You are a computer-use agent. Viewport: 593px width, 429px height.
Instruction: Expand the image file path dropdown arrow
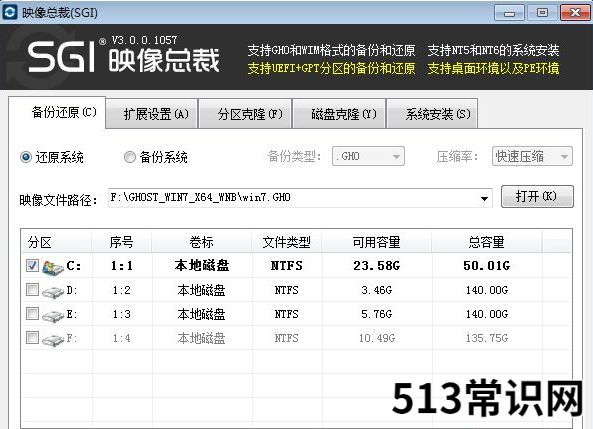pyautogui.click(x=484, y=198)
